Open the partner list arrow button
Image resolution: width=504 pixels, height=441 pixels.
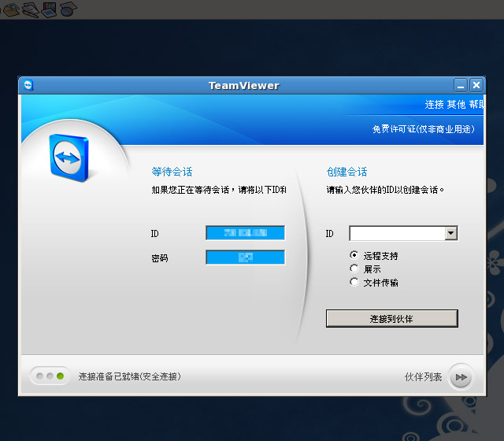(x=461, y=377)
